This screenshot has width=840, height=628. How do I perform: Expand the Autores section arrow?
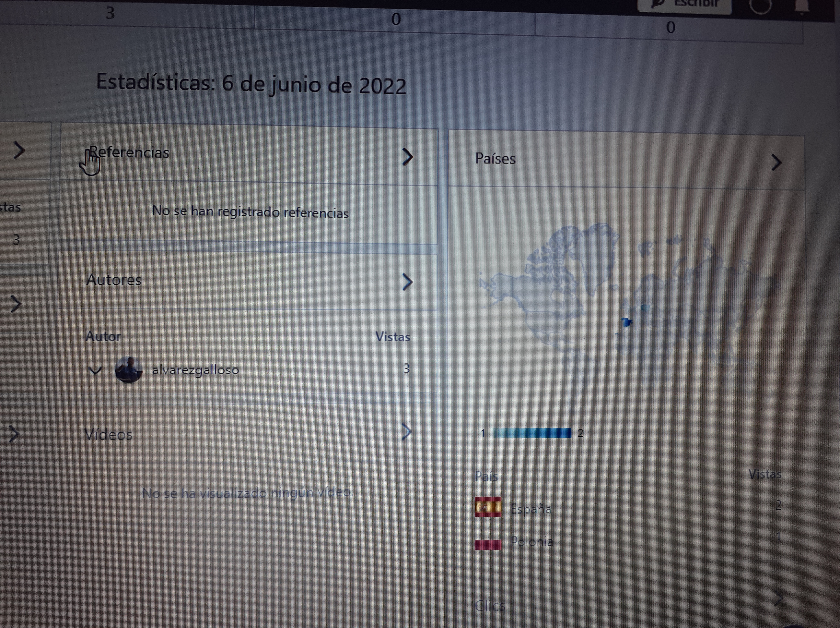407,282
